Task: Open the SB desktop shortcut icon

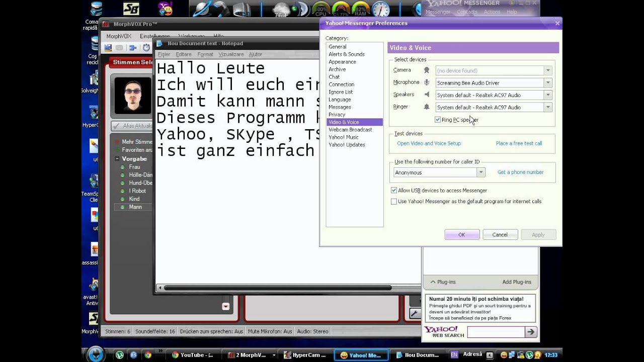Action: click(131, 9)
